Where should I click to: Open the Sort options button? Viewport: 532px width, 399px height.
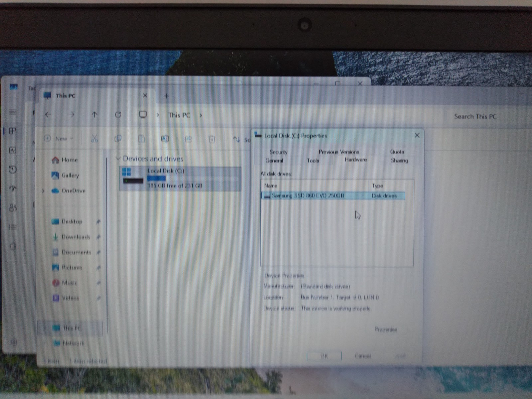(x=241, y=140)
